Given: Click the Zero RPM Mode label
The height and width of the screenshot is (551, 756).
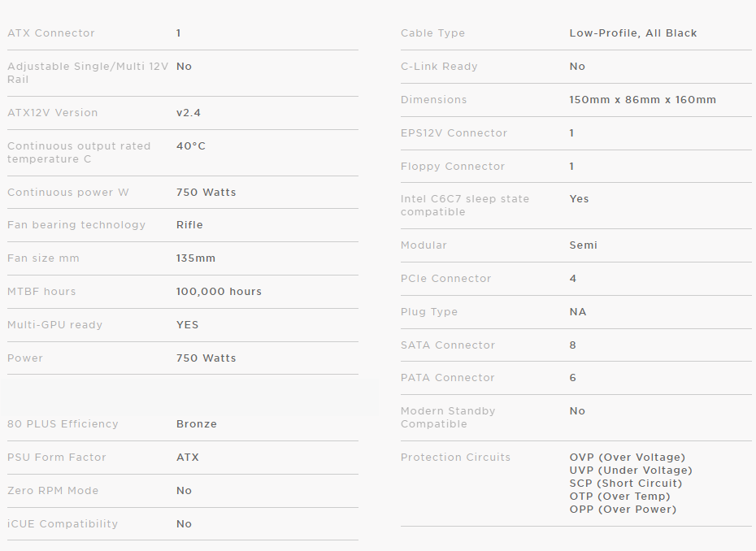Looking at the screenshot, I should [x=53, y=491].
